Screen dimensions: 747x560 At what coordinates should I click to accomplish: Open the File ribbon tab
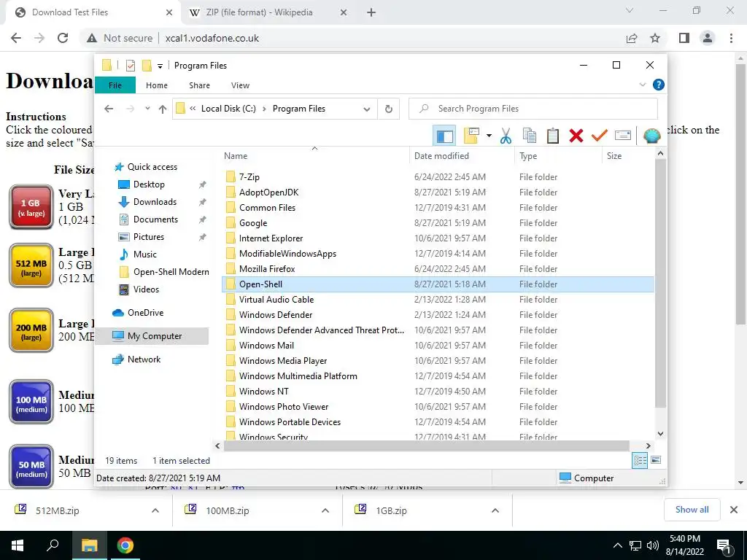click(x=115, y=85)
